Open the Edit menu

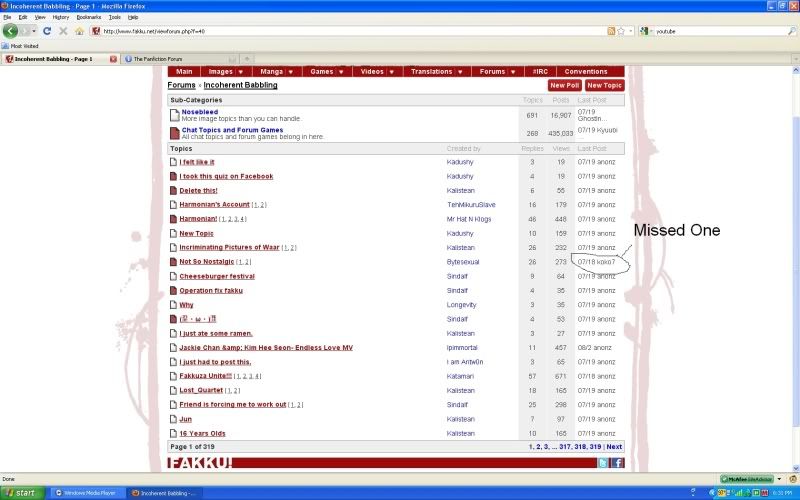[23, 17]
